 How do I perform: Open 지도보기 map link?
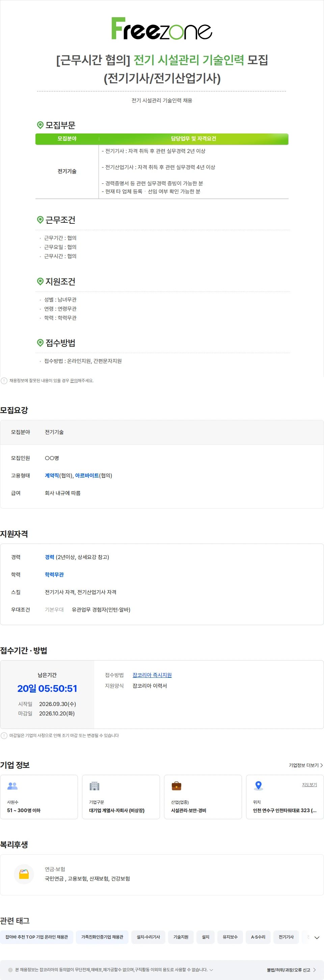pyautogui.click(x=309, y=785)
